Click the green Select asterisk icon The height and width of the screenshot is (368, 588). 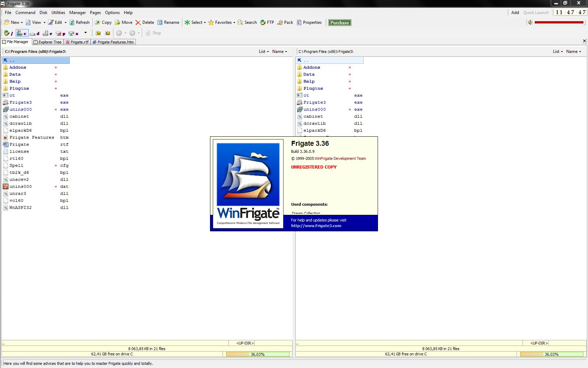point(187,22)
